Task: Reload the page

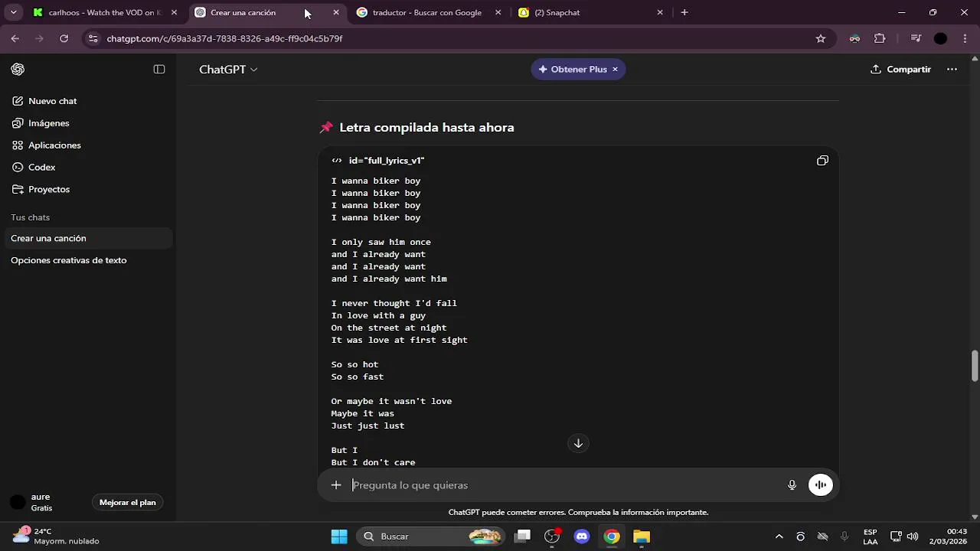Action: point(64,38)
